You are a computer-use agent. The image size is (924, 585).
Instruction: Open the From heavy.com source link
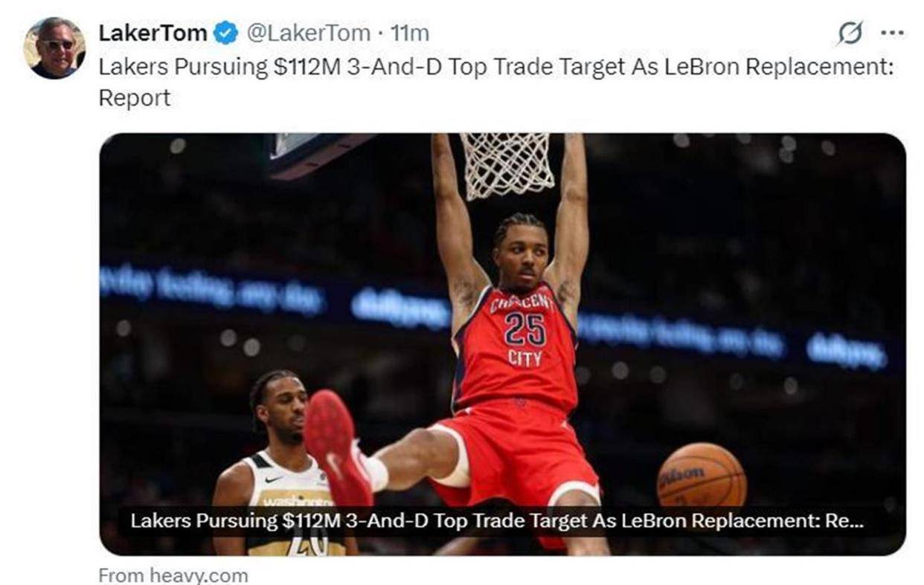[173, 575]
